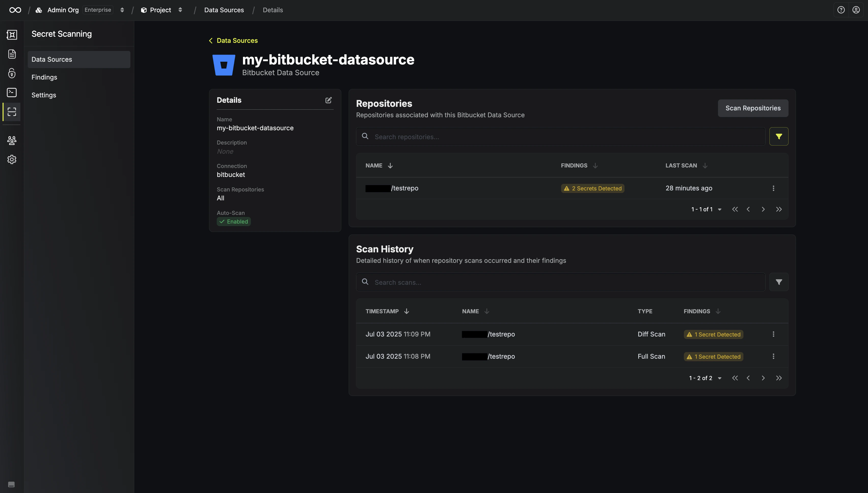The width and height of the screenshot is (868, 493).
Task: Click the Bitbucket data source logo
Action: pos(224,65)
